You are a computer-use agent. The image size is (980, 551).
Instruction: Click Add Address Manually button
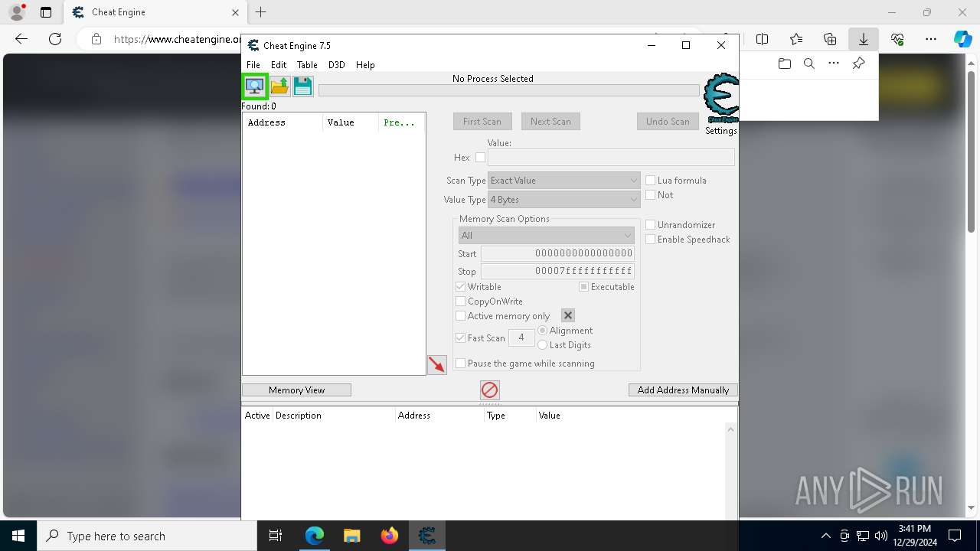684,390
